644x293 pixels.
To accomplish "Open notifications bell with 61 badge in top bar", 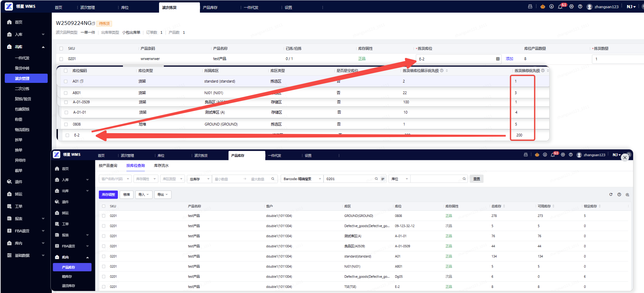I will point(560,7).
